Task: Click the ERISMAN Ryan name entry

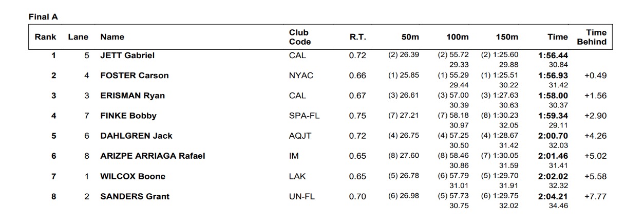Action: pos(132,96)
